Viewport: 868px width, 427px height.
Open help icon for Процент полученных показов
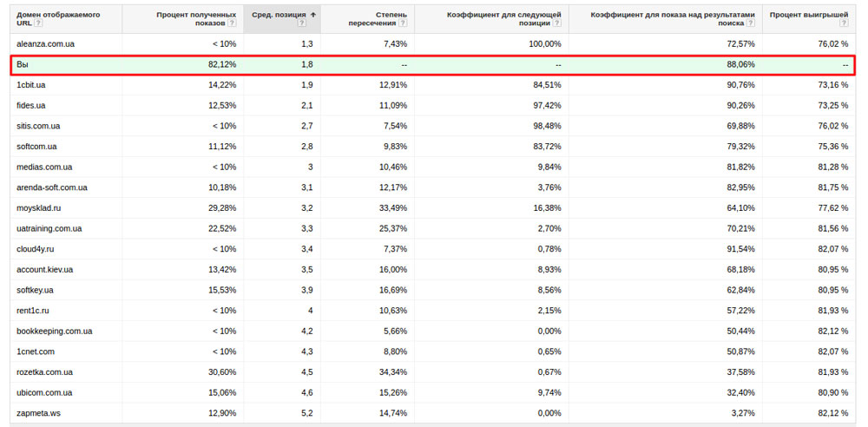[232, 23]
